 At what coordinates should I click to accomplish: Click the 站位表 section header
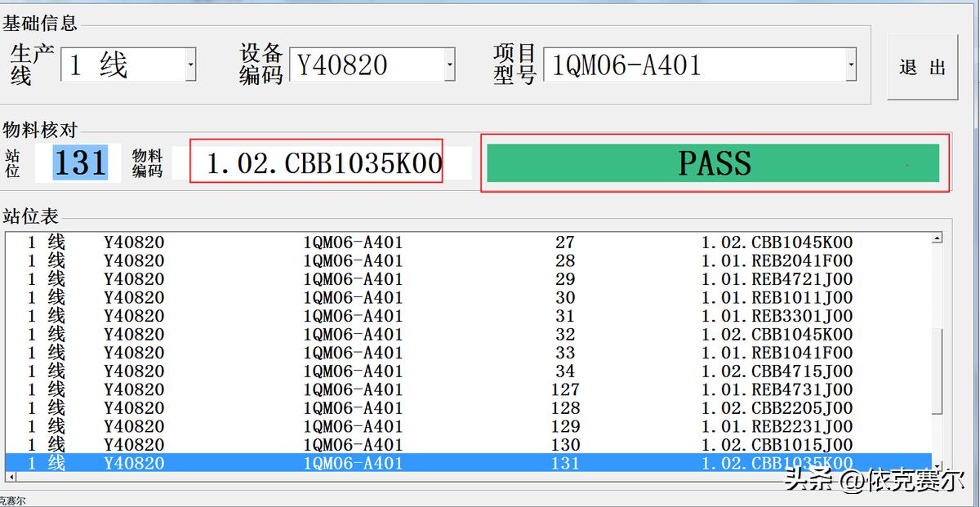tap(29, 216)
